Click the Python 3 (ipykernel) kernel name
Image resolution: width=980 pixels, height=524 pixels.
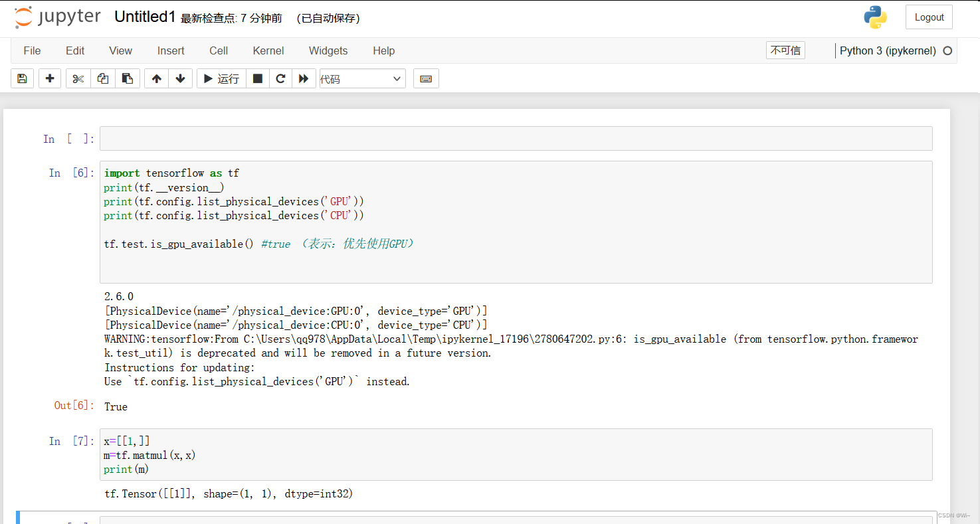point(888,50)
